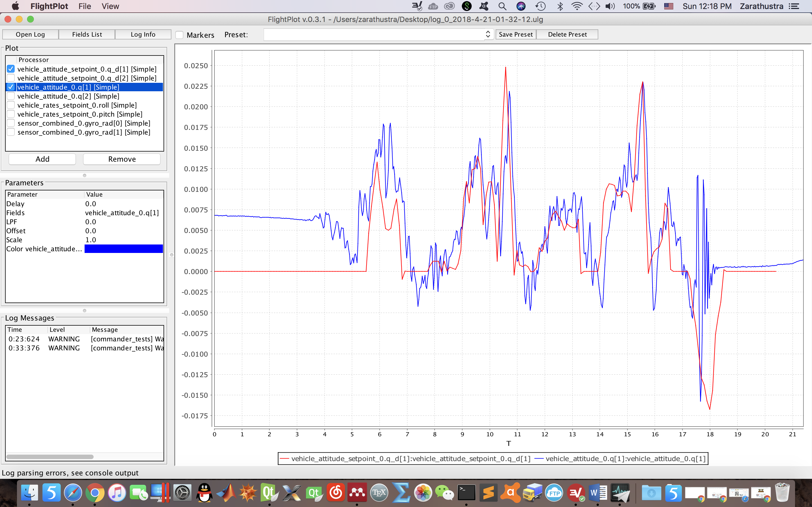Image resolution: width=812 pixels, height=507 pixels.
Task: Open Wolfram Mathematica from the Dock
Action: pyautogui.click(x=247, y=493)
